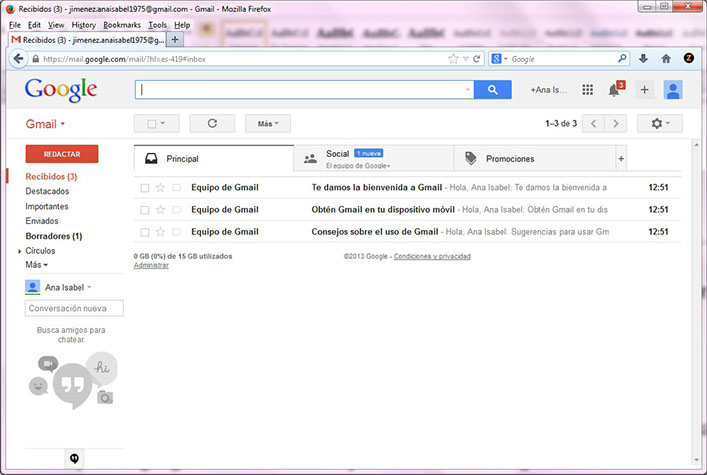Expand the Círculos label
The height and width of the screenshot is (475, 707).
point(19,251)
